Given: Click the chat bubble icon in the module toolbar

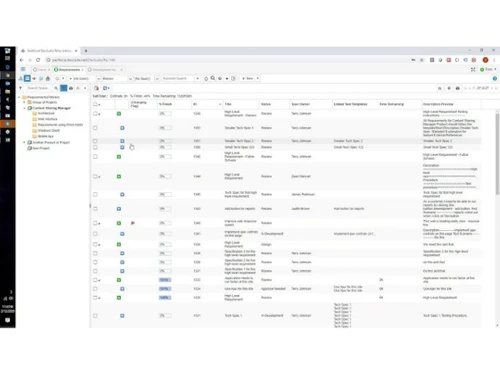Looking at the screenshot, I should 41,78.
